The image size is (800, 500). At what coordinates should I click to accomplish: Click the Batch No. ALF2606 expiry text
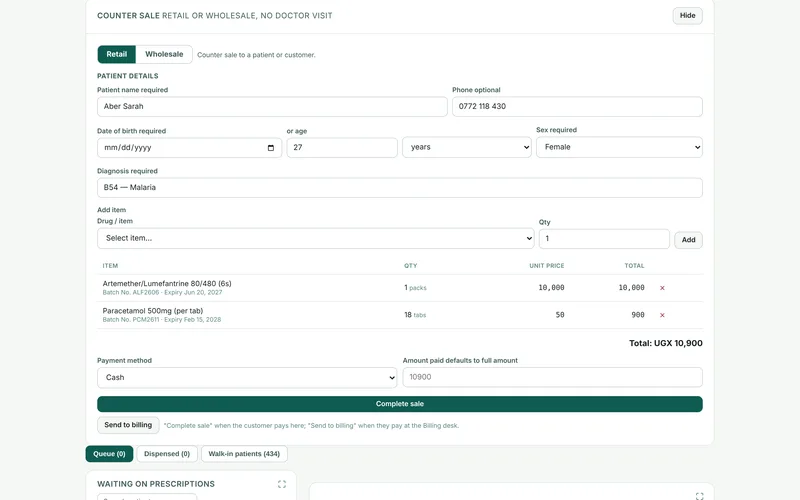[x=162, y=292]
